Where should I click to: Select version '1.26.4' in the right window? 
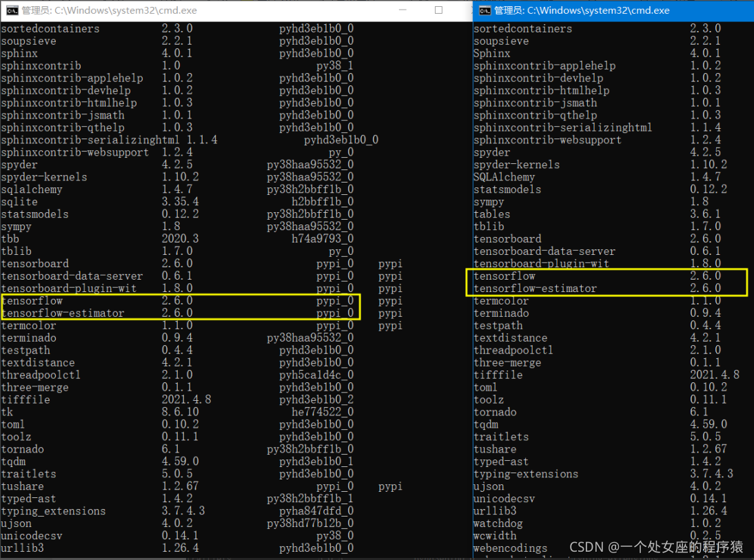tap(709, 511)
